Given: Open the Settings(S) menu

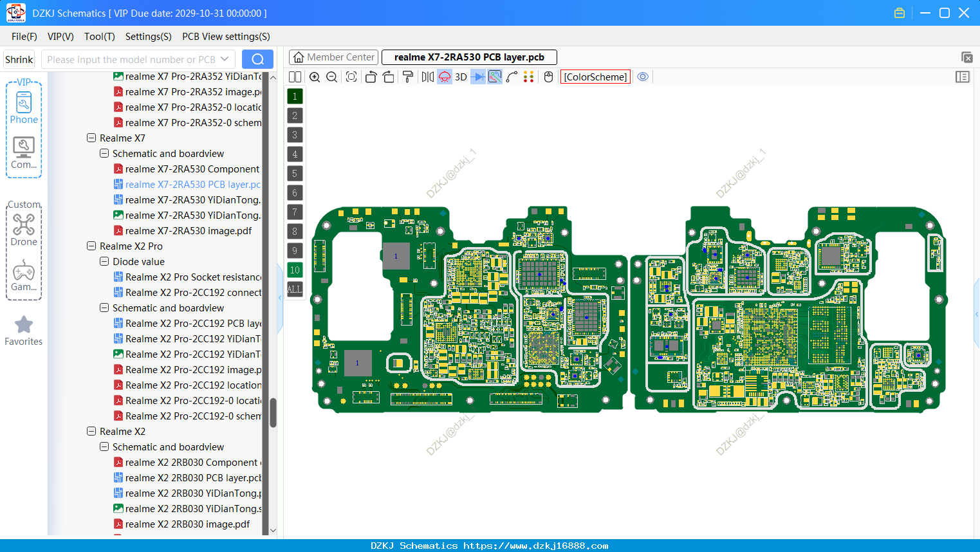Looking at the screenshot, I should click(149, 37).
